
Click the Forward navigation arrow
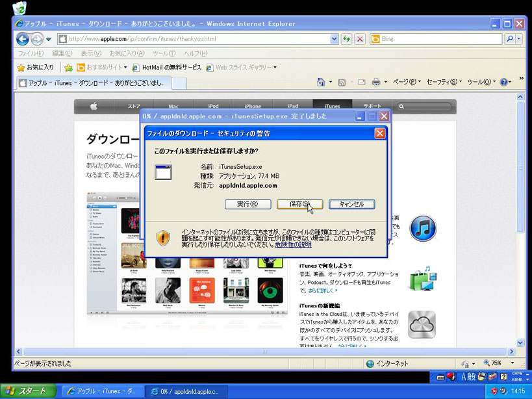click(36, 39)
